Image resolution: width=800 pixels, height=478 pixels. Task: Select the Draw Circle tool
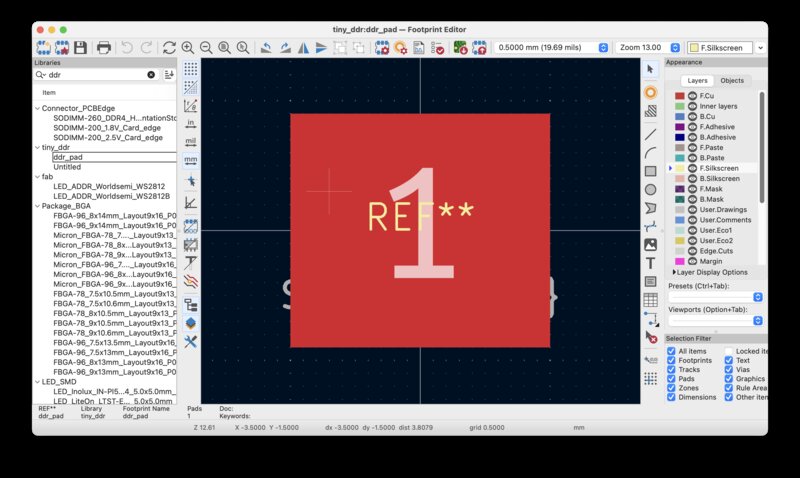[650, 189]
